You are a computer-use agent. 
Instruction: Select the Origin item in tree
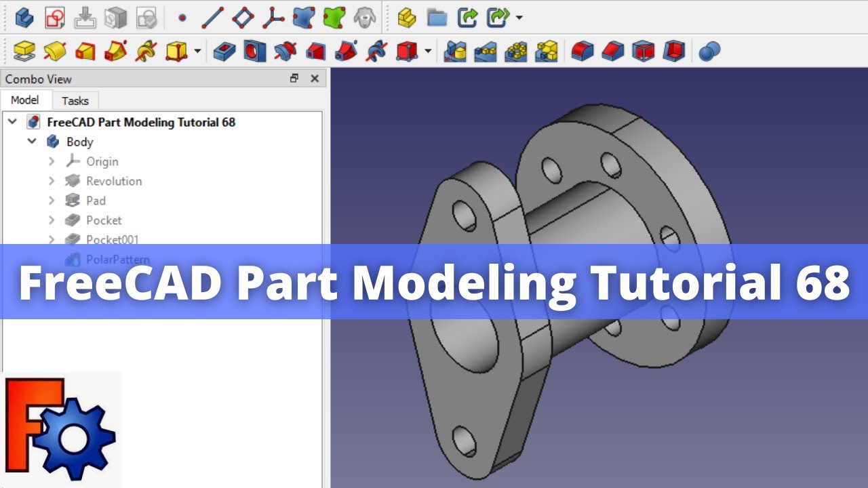coord(102,161)
